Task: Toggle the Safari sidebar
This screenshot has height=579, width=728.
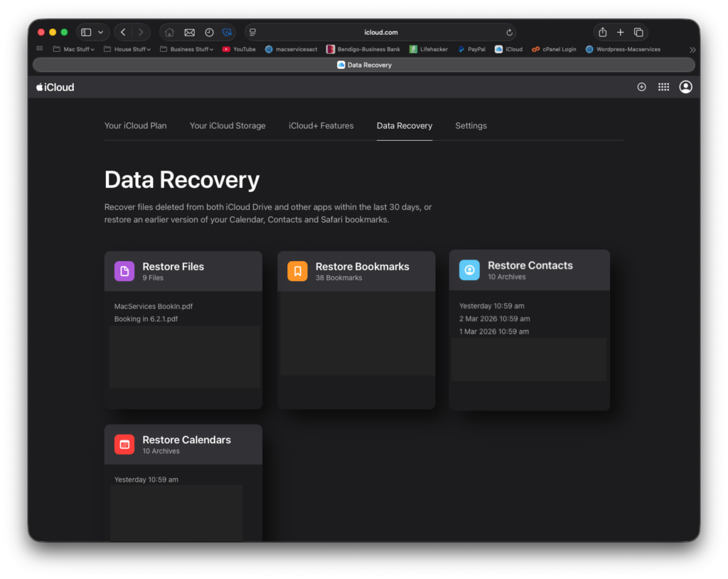Action: [86, 33]
